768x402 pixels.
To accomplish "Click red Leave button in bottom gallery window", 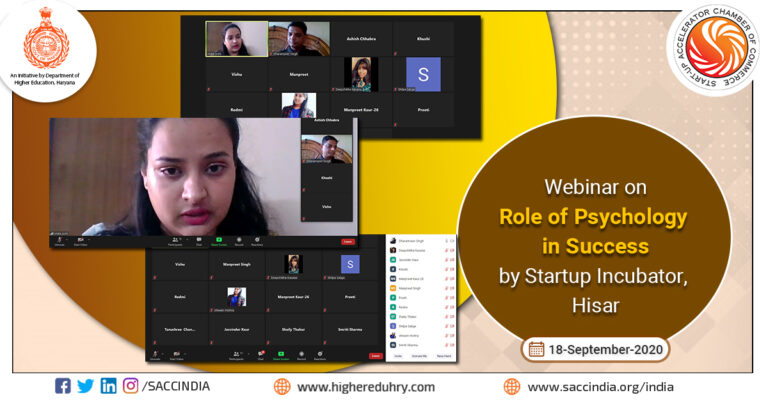I will [376, 356].
